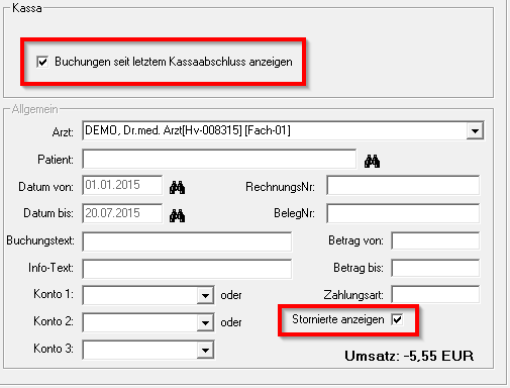The image size is (510, 388).
Task: Focus the RechnungsNr input field
Action: (403, 185)
